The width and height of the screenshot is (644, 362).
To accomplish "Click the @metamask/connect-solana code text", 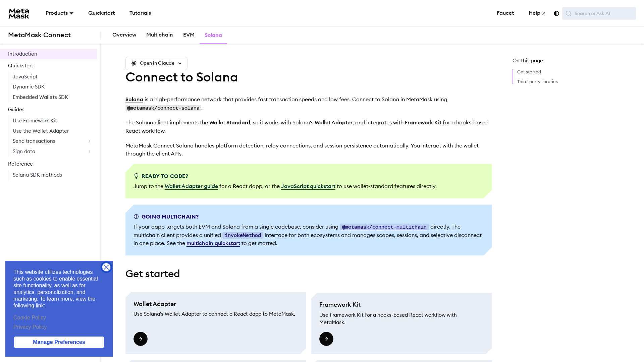I will pyautogui.click(x=163, y=108).
